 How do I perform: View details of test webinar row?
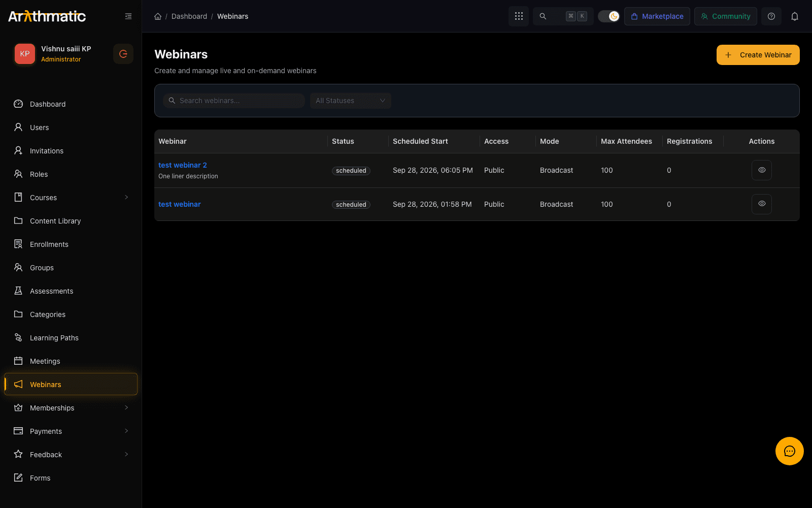(x=762, y=204)
